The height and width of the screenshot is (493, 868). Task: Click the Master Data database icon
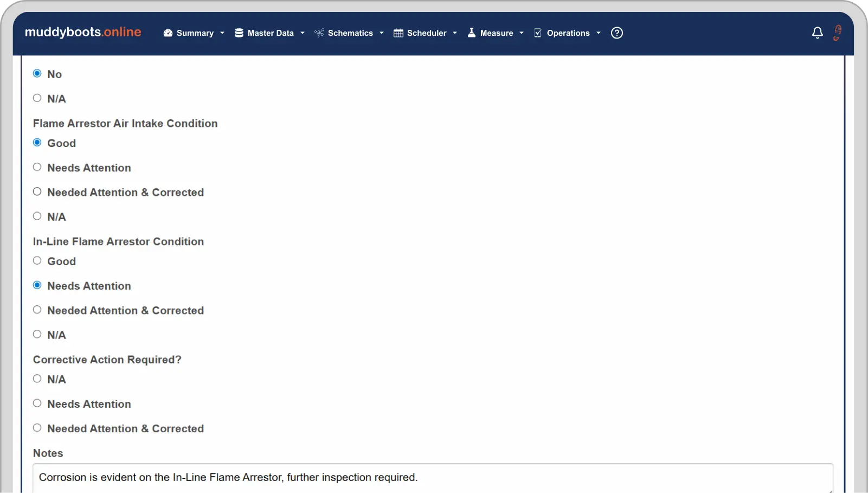point(239,33)
